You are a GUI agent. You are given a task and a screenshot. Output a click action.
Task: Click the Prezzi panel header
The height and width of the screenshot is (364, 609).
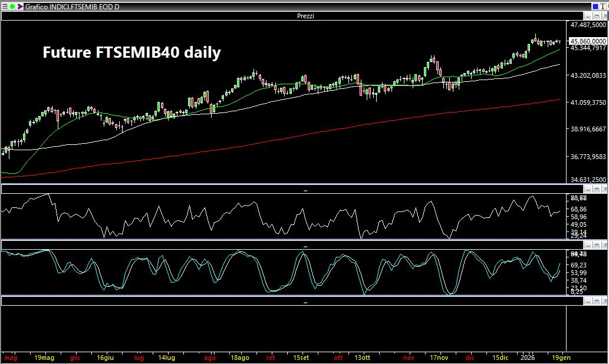(305, 16)
